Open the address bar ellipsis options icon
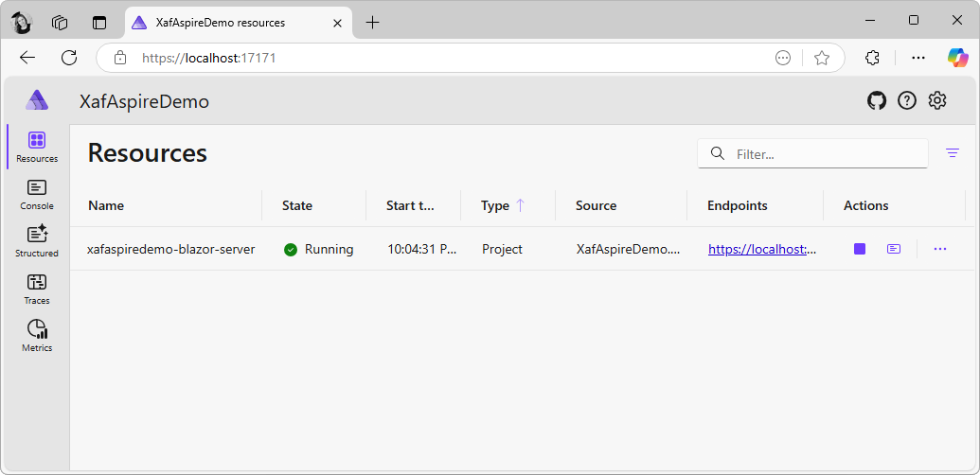980x475 pixels. (x=782, y=58)
